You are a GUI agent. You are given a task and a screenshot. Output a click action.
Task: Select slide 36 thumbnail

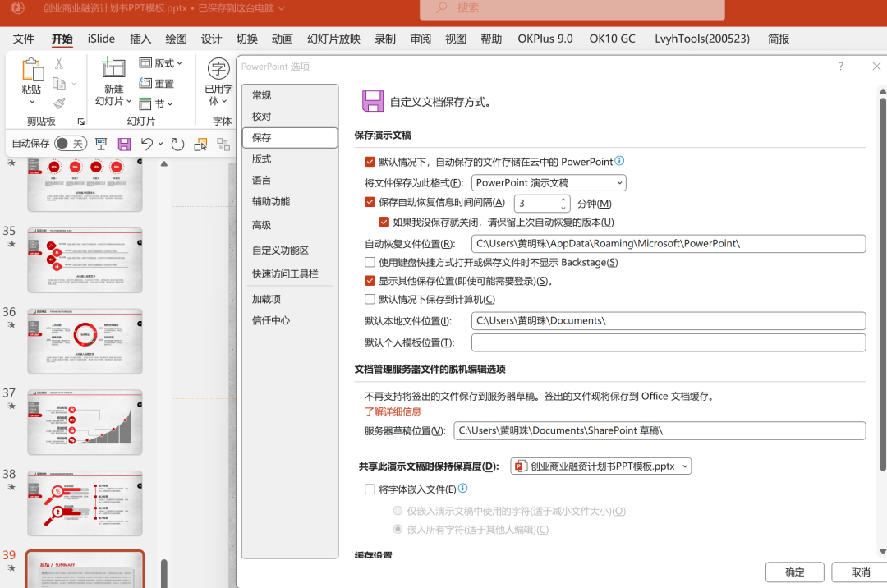pos(85,341)
